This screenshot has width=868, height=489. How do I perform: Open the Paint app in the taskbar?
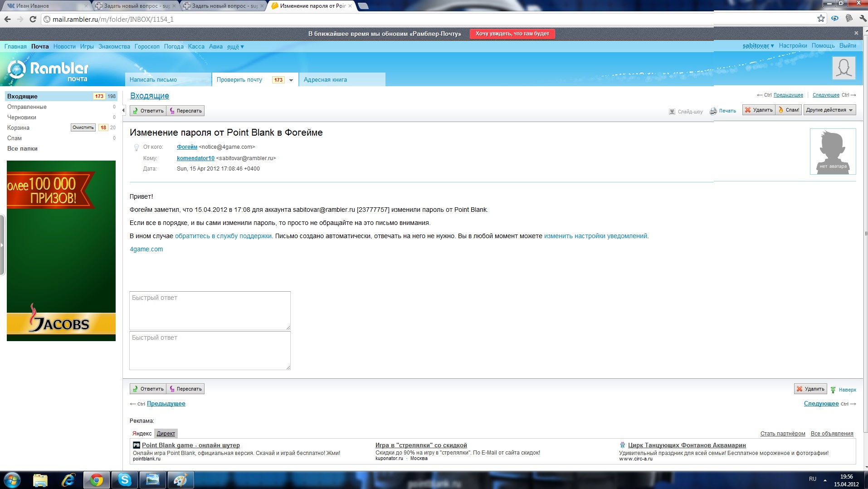click(x=180, y=480)
